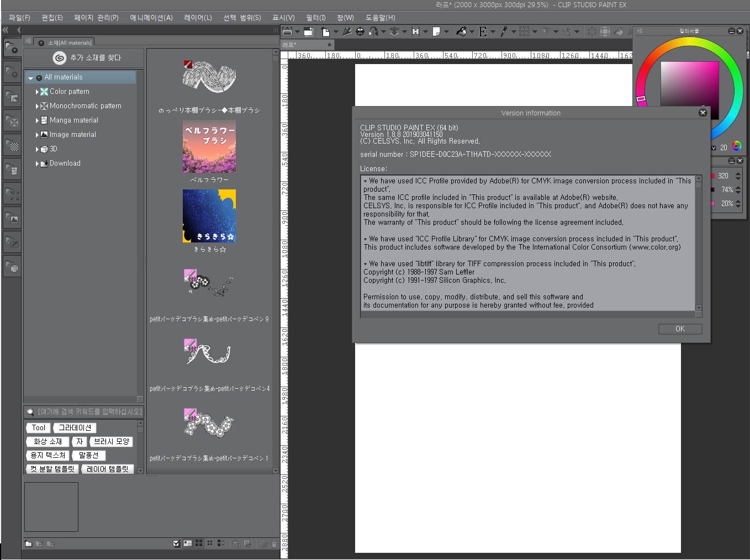Screen dimensions: 750x560
Task: Expand the Download folder in tree
Action: (37, 163)
